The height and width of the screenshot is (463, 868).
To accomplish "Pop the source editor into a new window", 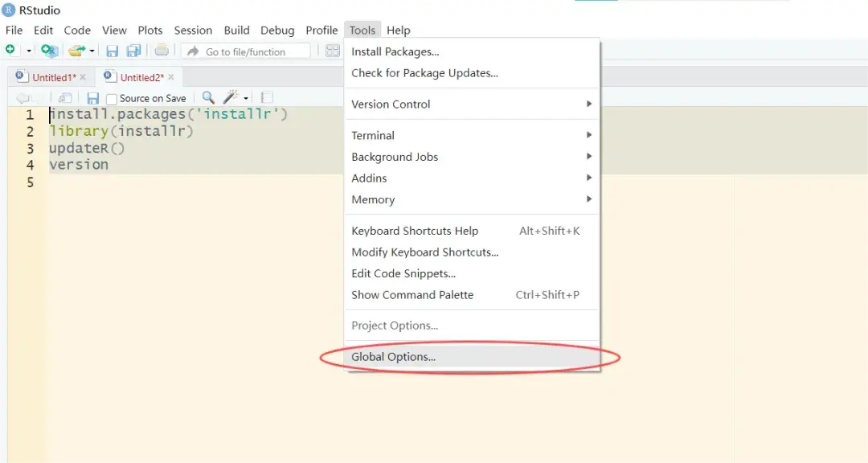I will pos(64,97).
